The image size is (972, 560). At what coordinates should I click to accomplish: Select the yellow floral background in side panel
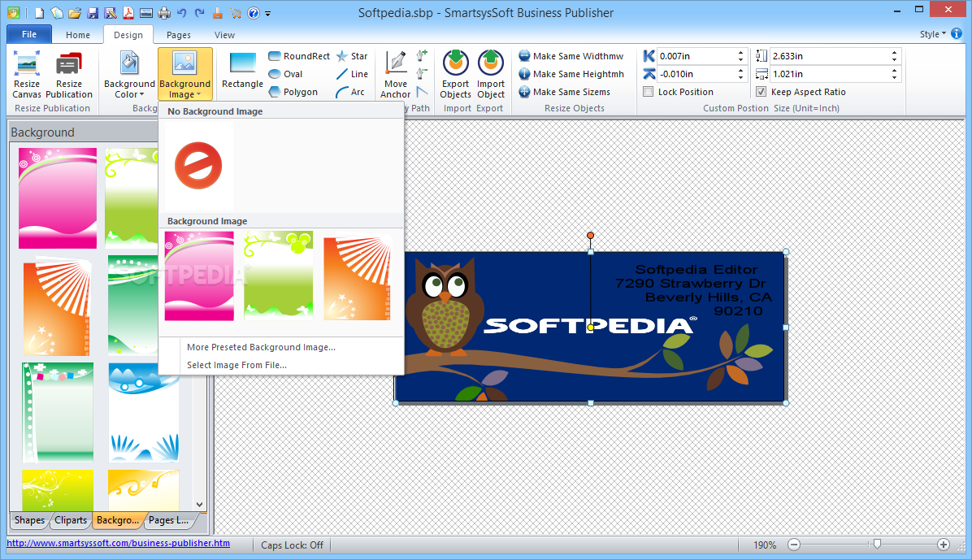(58, 490)
